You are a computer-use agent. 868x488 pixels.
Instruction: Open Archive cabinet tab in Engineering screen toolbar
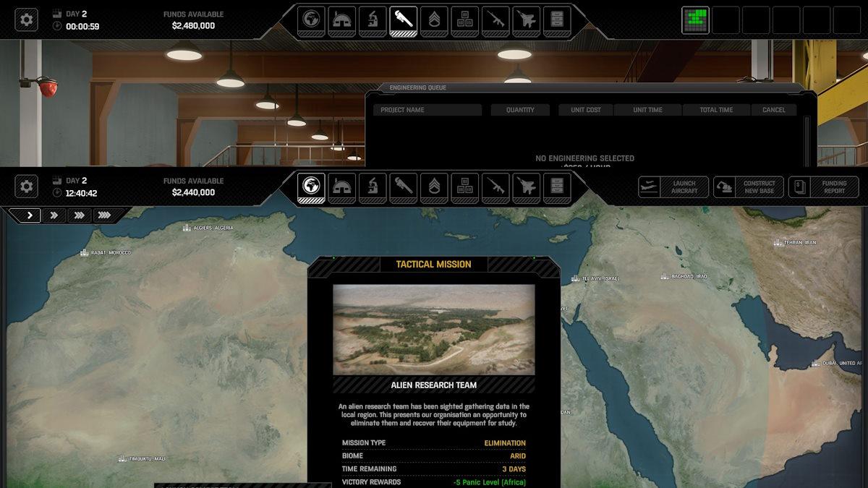[x=556, y=20]
